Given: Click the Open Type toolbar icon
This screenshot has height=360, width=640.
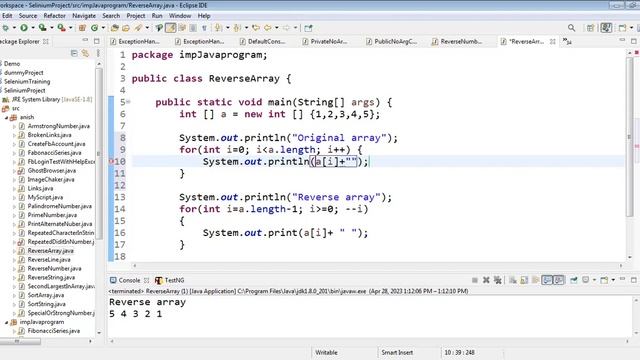Looking at the screenshot, I should (x=115, y=28).
